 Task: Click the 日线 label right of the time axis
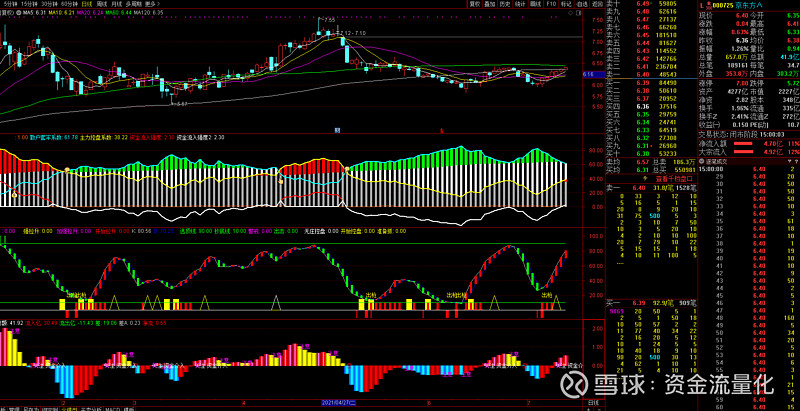tap(593, 402)
